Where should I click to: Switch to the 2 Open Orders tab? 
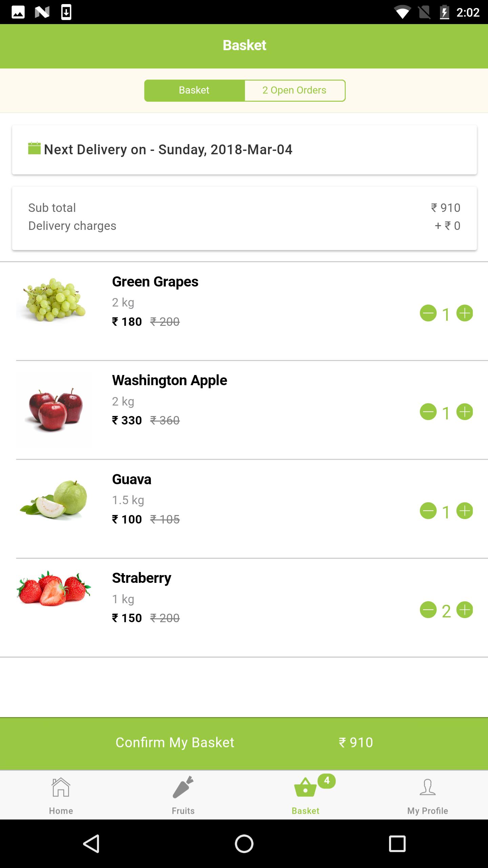tap(294, 91)
